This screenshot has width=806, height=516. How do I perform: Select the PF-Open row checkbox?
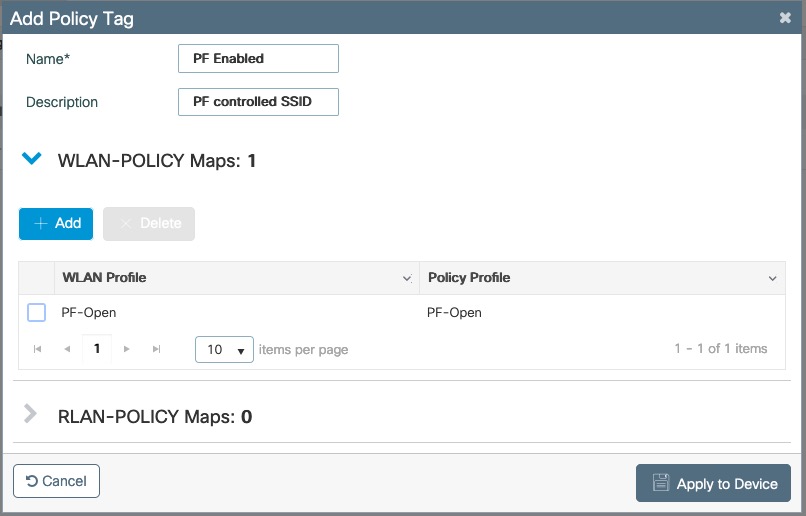[37, 313]
